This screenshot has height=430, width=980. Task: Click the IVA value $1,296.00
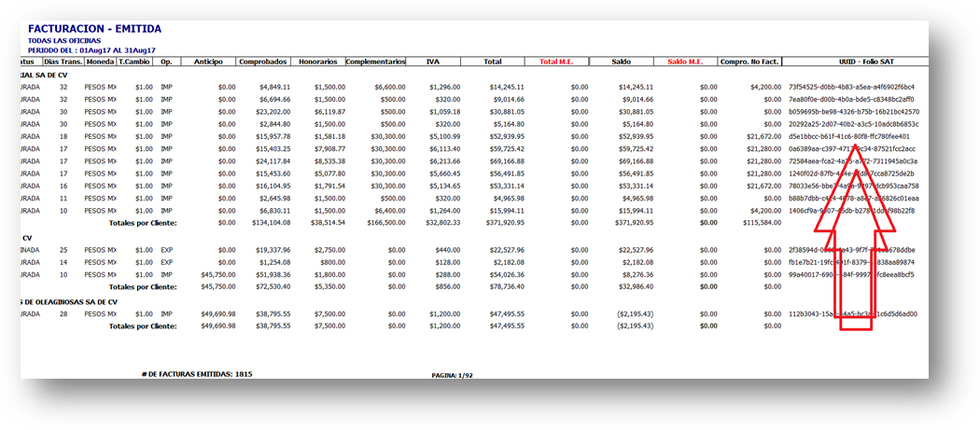(x=446, y=87)
